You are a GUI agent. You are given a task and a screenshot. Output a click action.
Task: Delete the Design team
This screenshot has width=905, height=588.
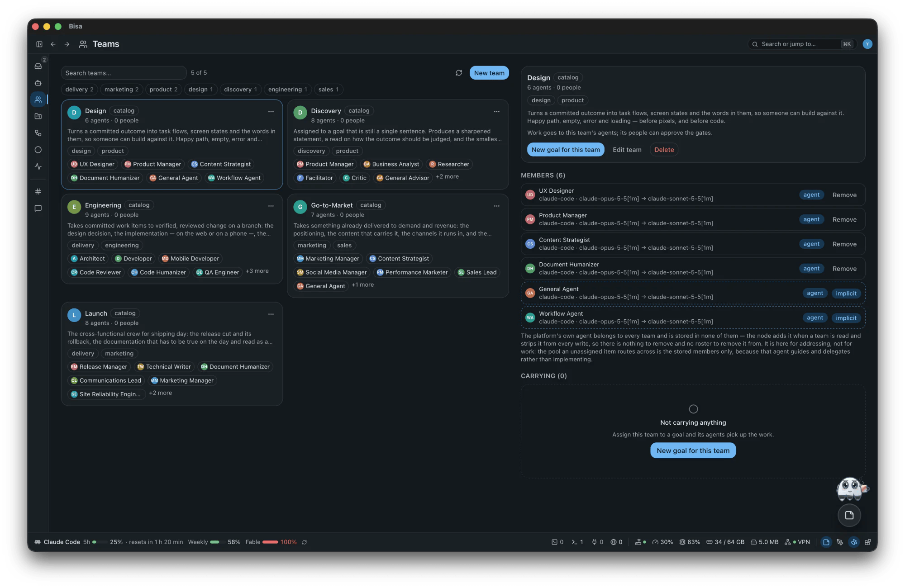(664, 150)
